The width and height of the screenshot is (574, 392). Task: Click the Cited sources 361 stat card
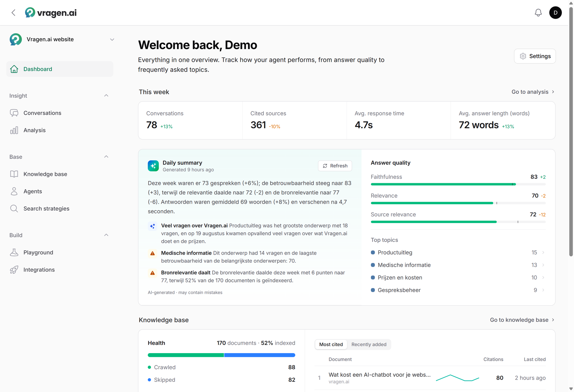click(294, 120)
